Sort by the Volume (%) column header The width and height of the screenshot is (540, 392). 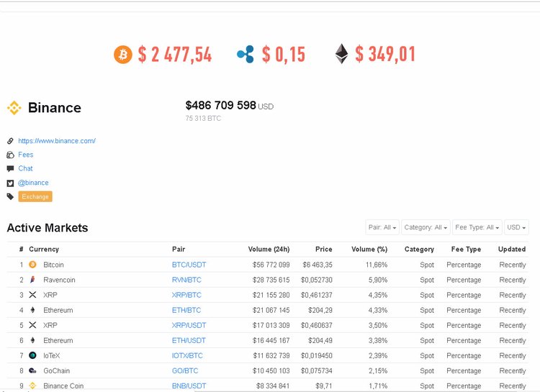pos(369,249)
